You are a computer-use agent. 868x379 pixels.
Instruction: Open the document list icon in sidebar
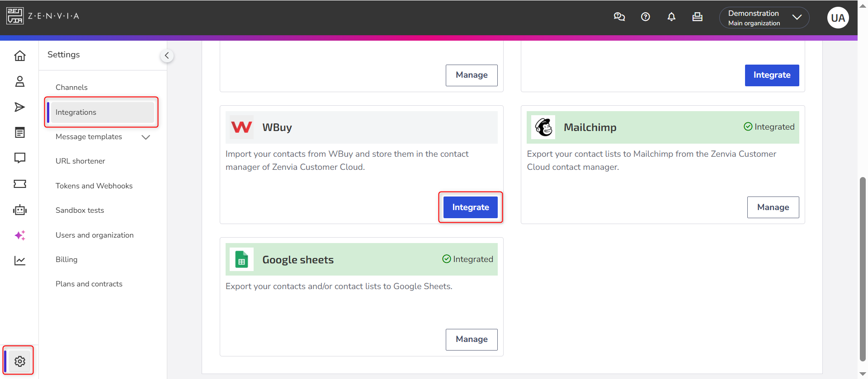coord(20,132)
